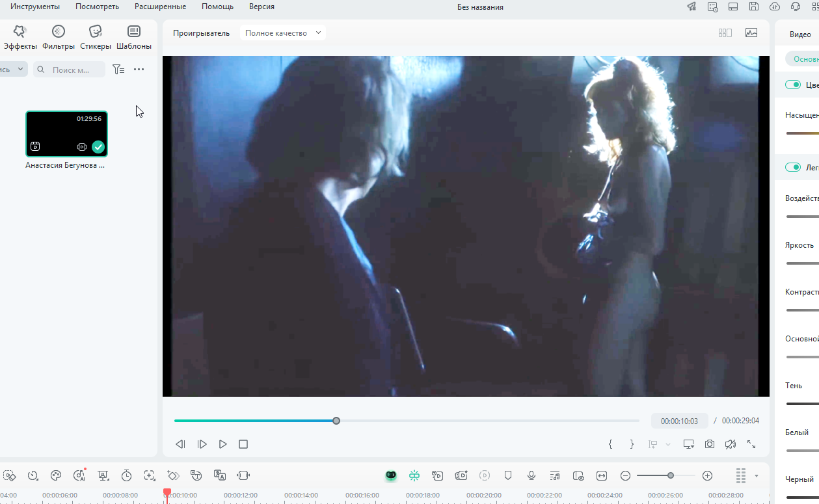Open the Помощь menu
The image size is (819, 504).
pos(217,7)
